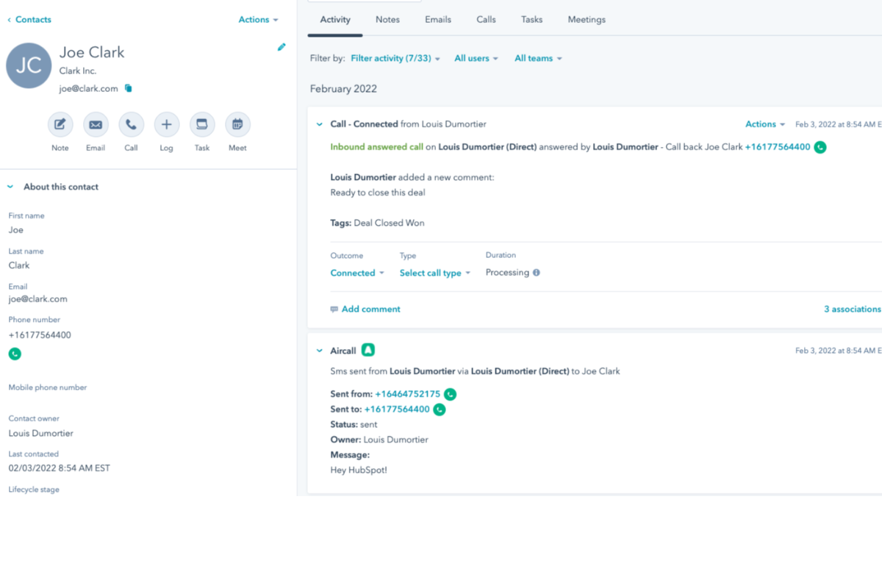Click the Owner: Louis Dumortier line
Viewport: 882px width, 588px height.
point(379,440)
